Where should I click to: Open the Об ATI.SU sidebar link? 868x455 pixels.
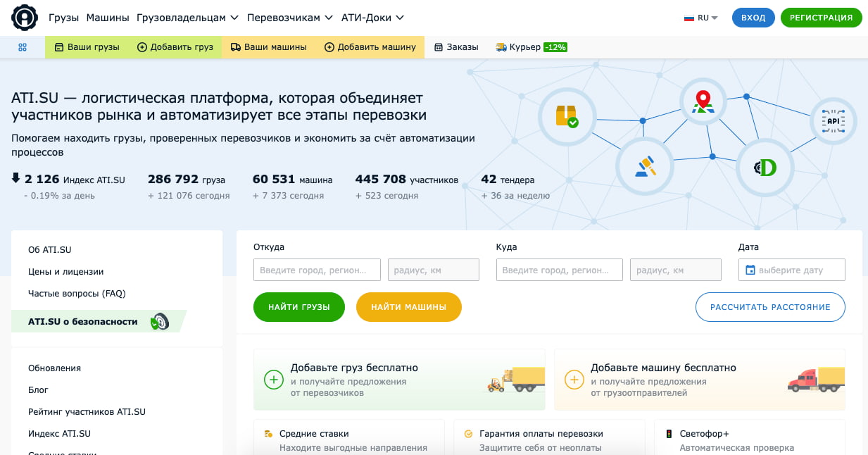point(50,249)
